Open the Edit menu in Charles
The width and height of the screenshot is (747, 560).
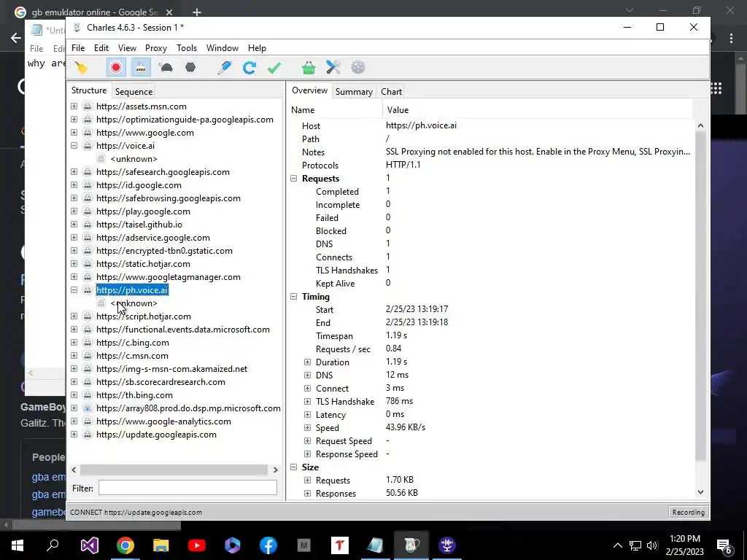click(101, 48)
